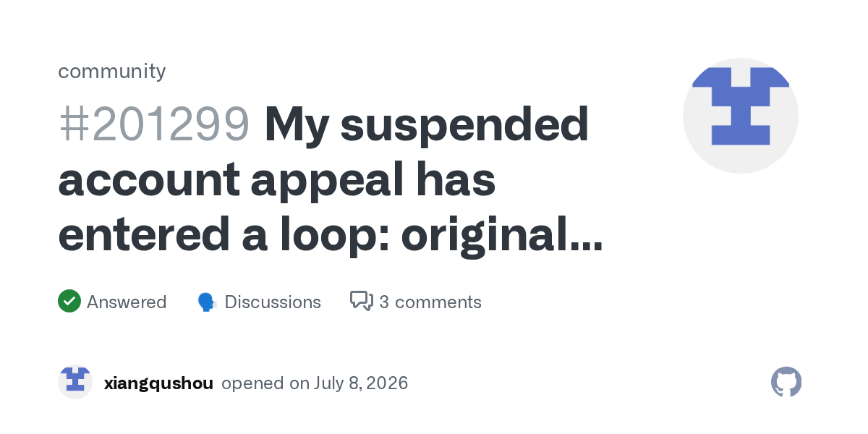Open the xiangqushou username link

(158, 383)
